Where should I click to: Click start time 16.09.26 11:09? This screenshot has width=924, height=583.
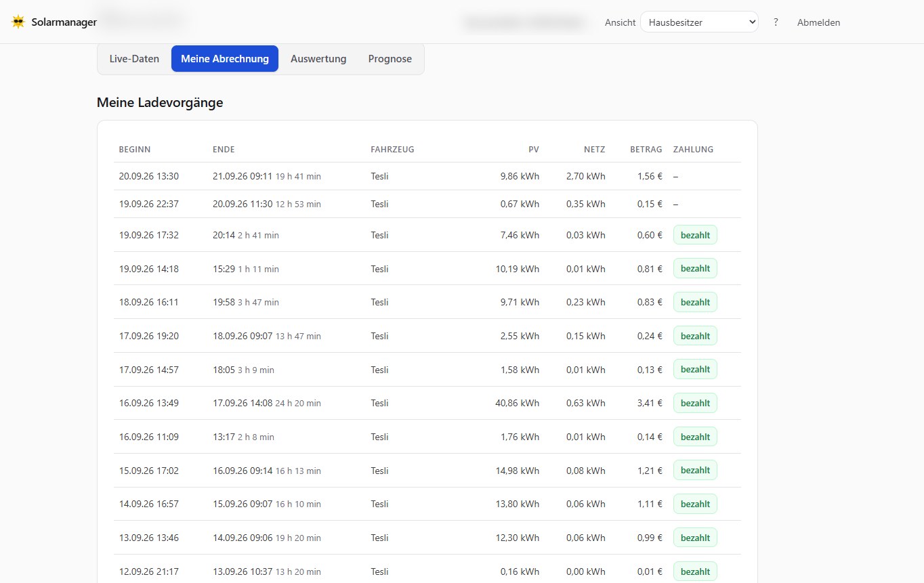pos(149,437)
